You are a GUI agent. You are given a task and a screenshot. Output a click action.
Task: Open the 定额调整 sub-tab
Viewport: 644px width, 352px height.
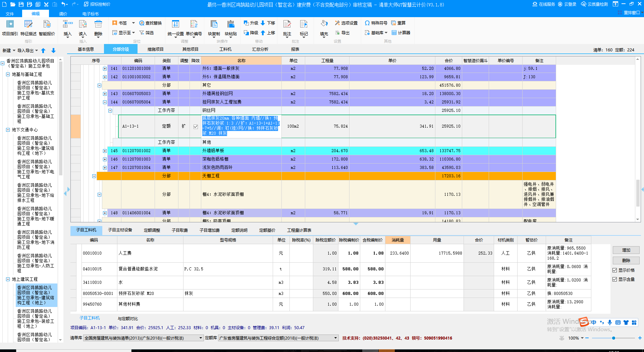pos(152,230)
